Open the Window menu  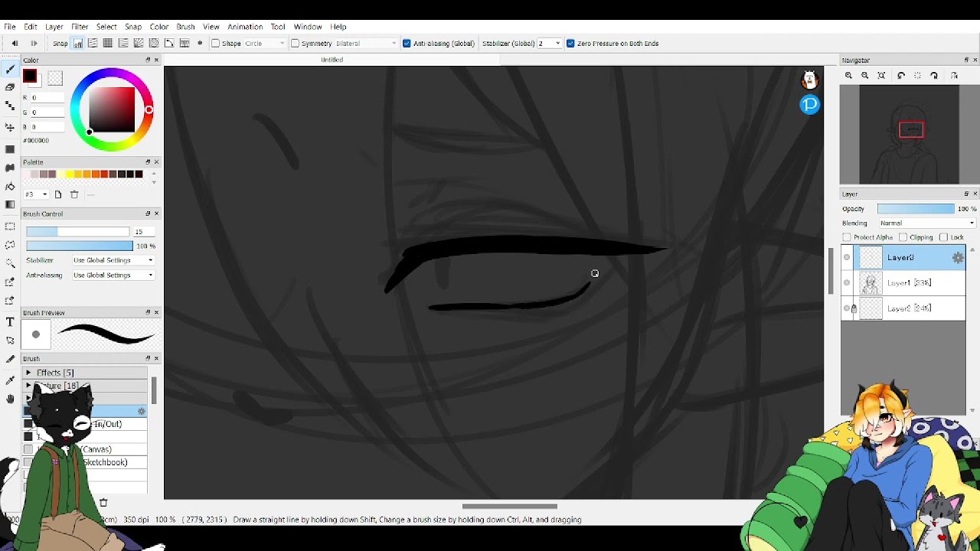308,27
